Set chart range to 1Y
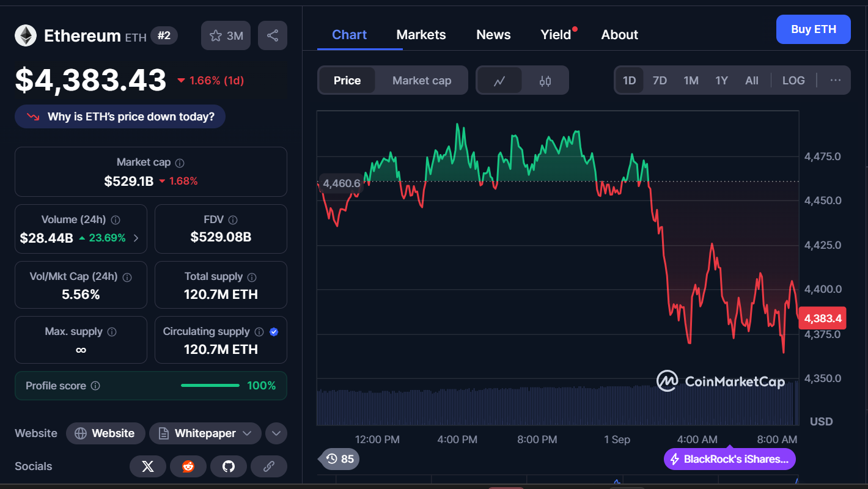868x489 pixels. [722, 80]
